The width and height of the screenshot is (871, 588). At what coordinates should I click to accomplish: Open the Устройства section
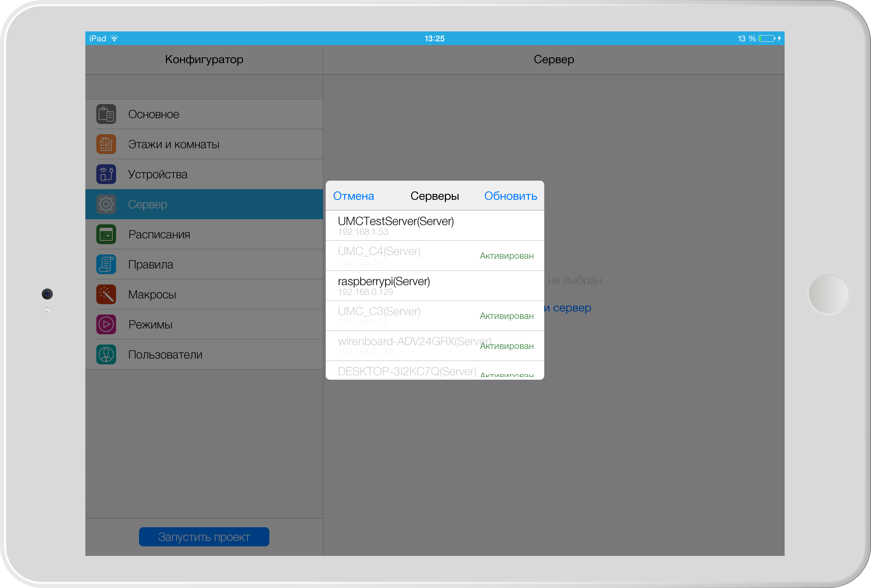(x=204, y=174)
